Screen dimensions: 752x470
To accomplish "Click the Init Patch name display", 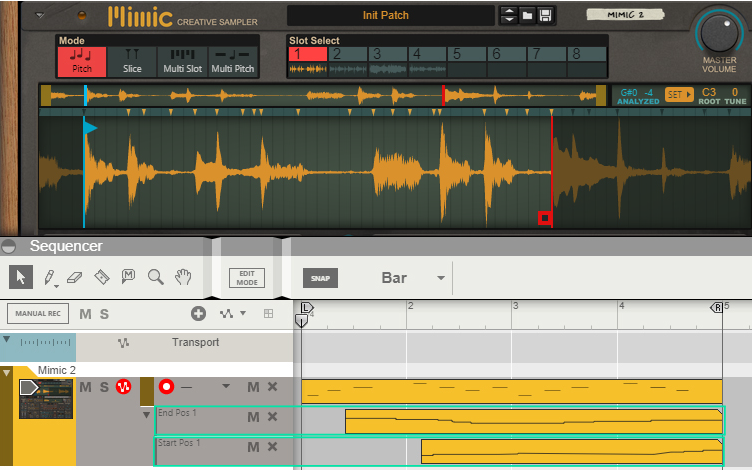I will click(x=390, y=15).
